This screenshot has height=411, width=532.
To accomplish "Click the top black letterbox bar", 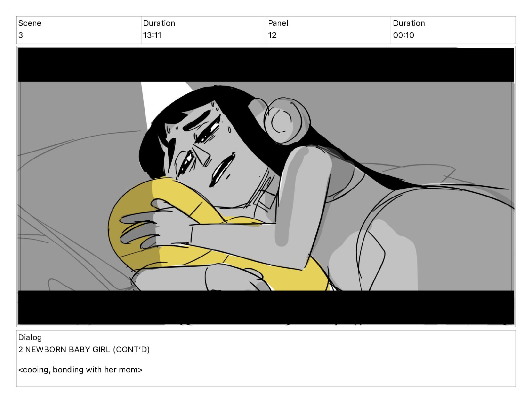I will pos(266,65).
